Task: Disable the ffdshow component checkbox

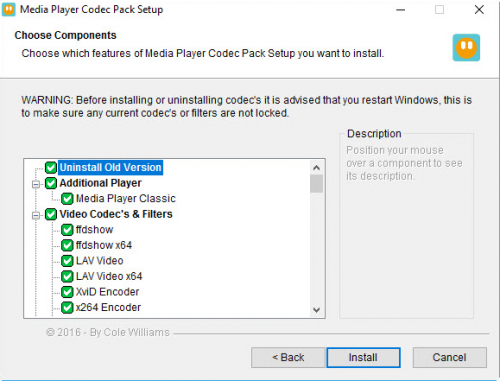Action: [67, 230]
